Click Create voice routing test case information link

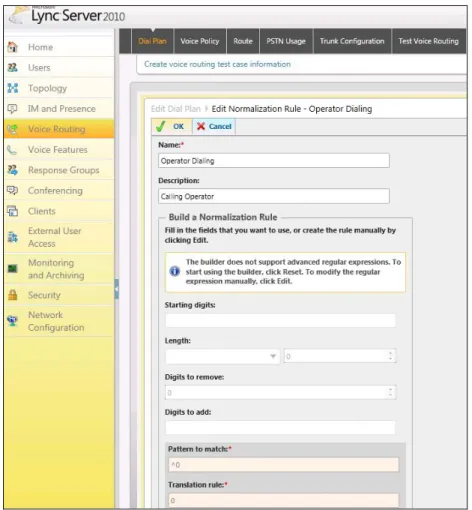[217, 64]
